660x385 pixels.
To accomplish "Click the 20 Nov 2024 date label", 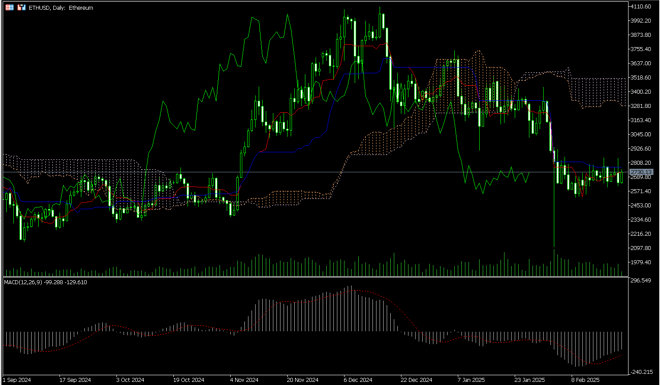I will coord(302,380).
